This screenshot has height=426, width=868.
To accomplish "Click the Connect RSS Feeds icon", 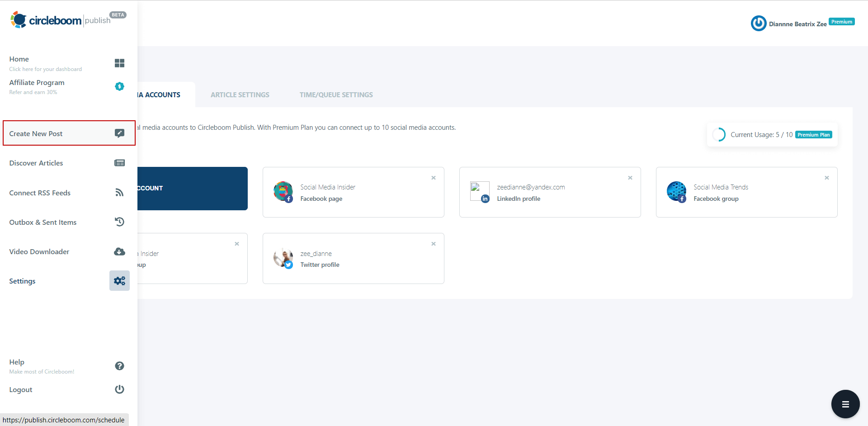I will pos(119,192).
